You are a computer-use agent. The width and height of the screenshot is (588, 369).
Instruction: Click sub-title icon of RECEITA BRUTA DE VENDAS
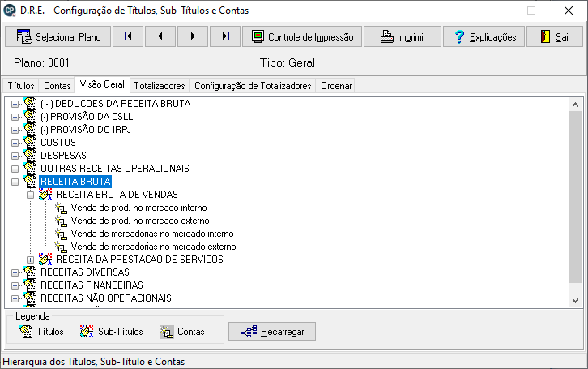tap(45, 195)
